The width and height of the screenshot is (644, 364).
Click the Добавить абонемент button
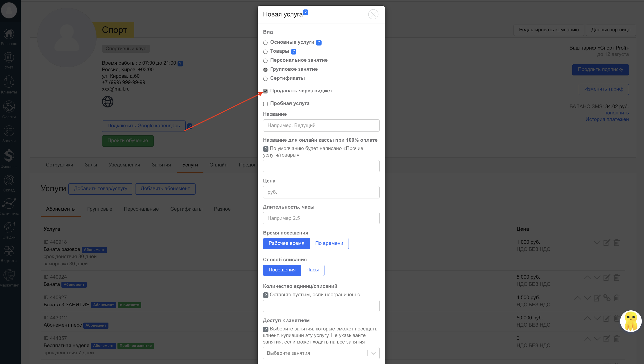[x=165, y=188]
